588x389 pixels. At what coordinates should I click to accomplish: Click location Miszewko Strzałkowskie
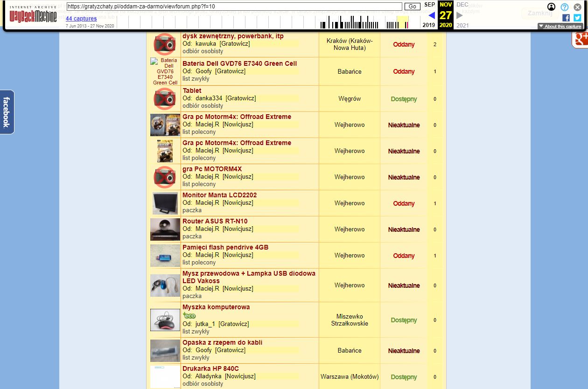[350, 320]
